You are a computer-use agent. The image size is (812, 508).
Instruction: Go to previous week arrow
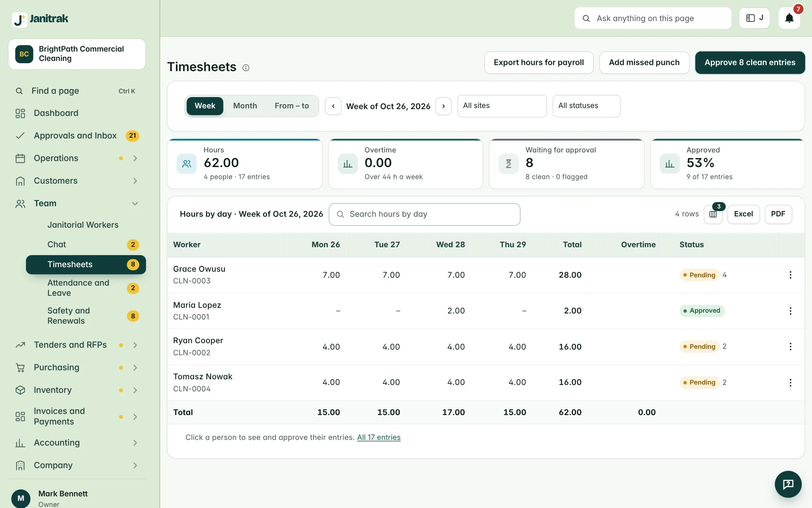pos(333,106)
